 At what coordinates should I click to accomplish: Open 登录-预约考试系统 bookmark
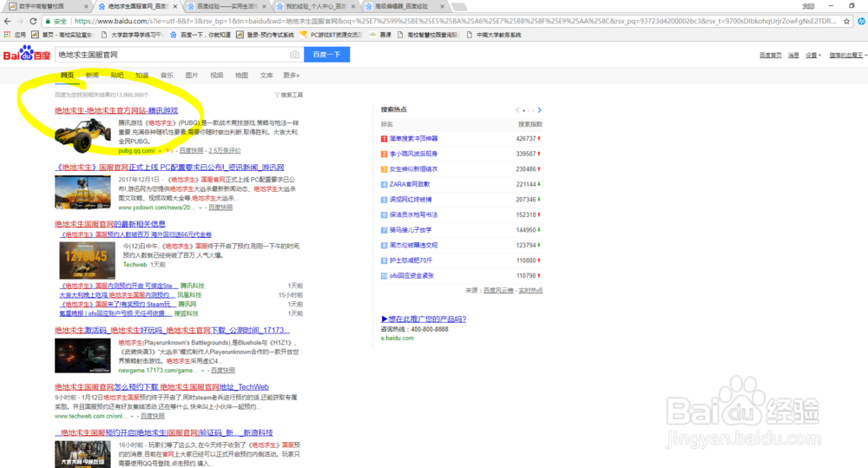[x=265, y=35]
